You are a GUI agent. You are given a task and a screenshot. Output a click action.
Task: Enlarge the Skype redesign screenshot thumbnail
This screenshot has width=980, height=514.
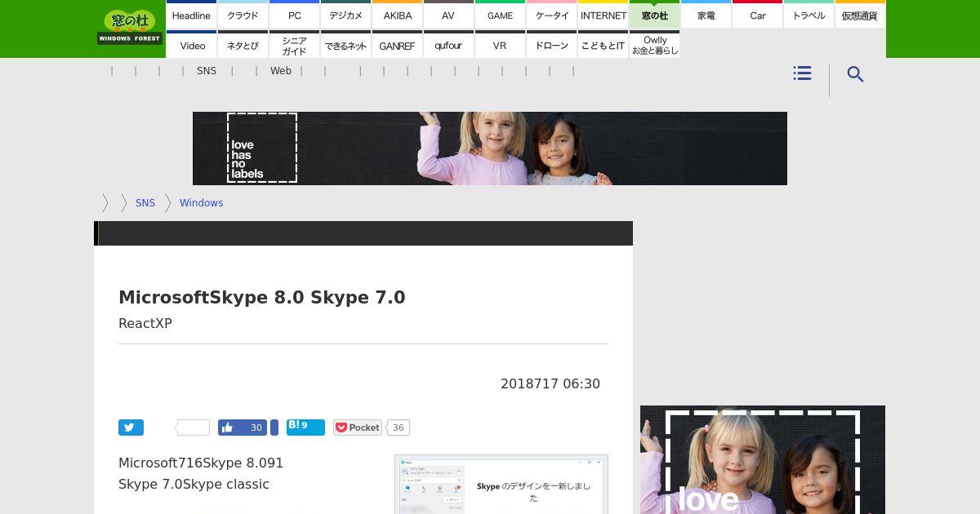(x=501, y=485)
